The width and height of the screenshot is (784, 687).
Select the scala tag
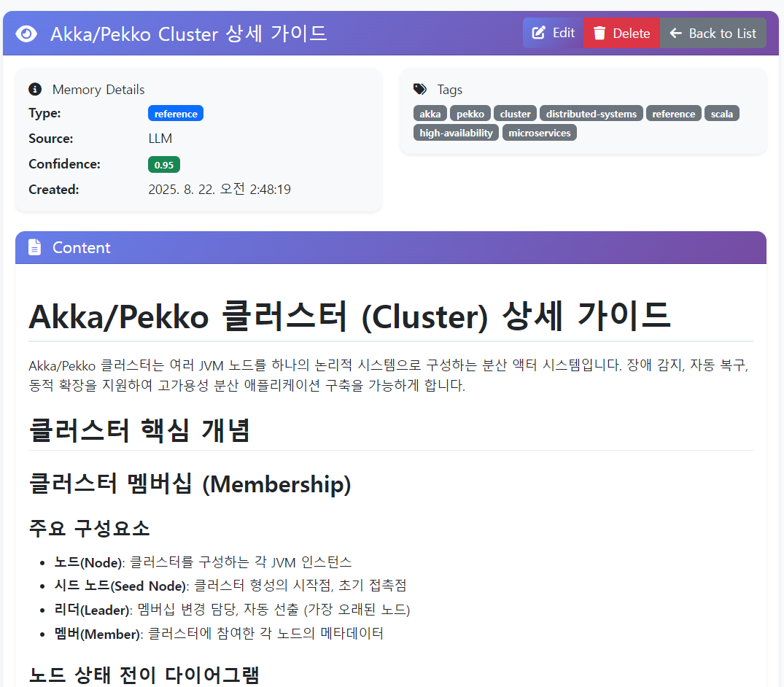pyautogui.click(x=721, y=114)
